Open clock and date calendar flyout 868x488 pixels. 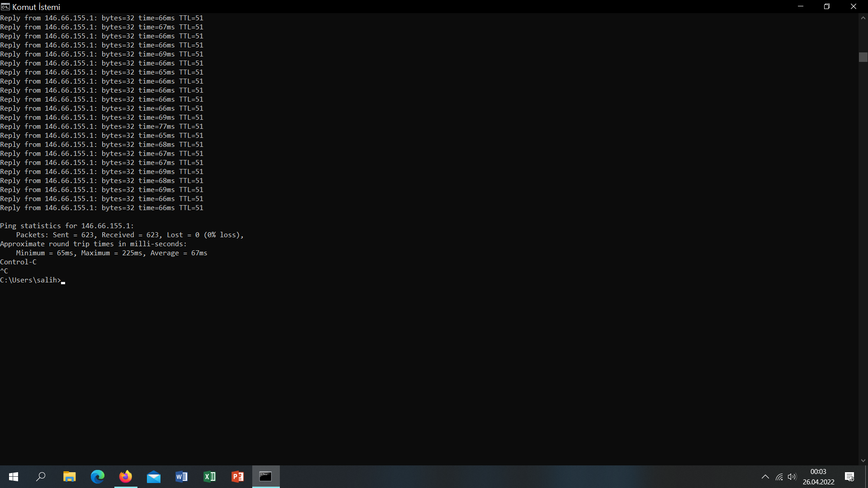pos(818,477)
